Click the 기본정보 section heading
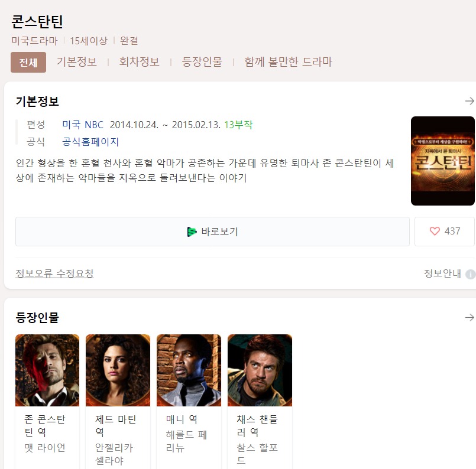476x469 pixels. (x=37, y=101)
